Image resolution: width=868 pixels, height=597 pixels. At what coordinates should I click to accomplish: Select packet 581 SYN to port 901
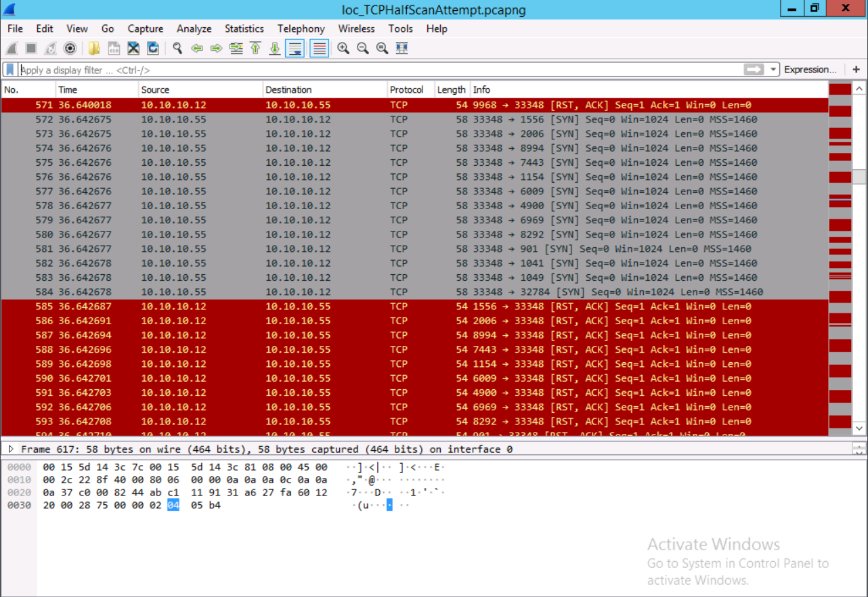point(414,248)
